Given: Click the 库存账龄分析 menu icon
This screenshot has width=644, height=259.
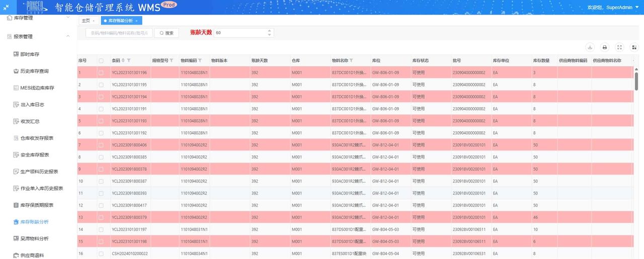Looking at the screenshot, I should point(16,222).
